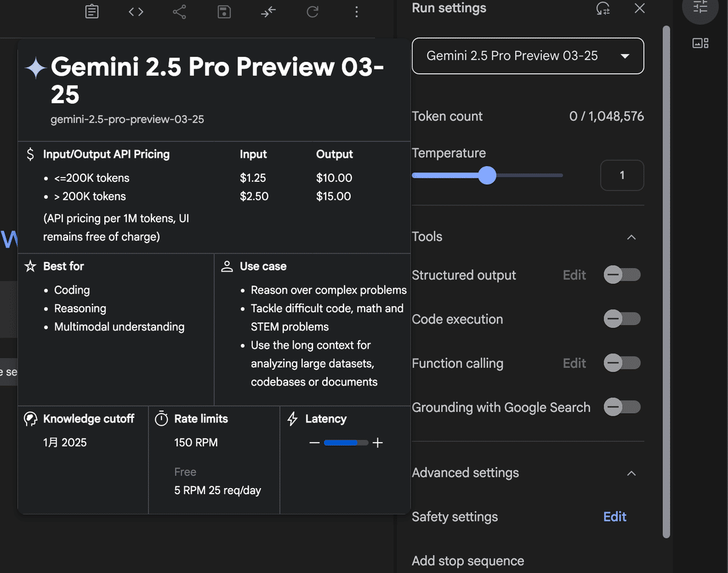Click the share prompt icon
728x573 pixels.
(x=180, y=12)
